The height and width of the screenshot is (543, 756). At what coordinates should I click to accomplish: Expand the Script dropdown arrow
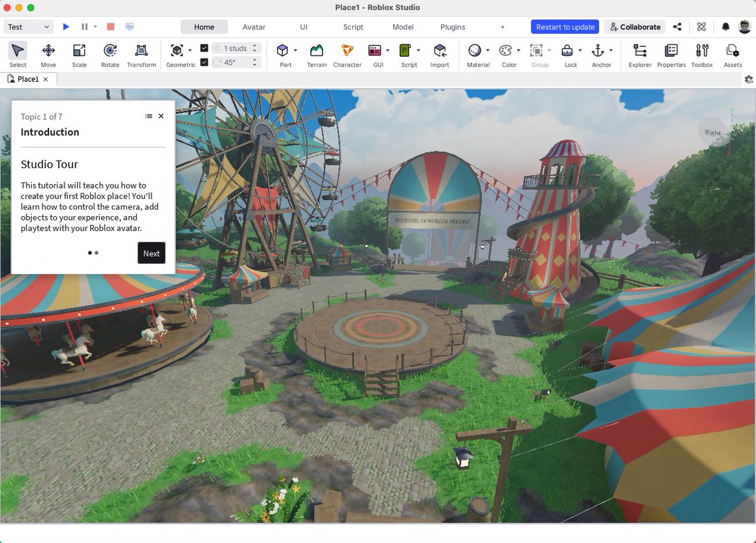coord(418,50)
